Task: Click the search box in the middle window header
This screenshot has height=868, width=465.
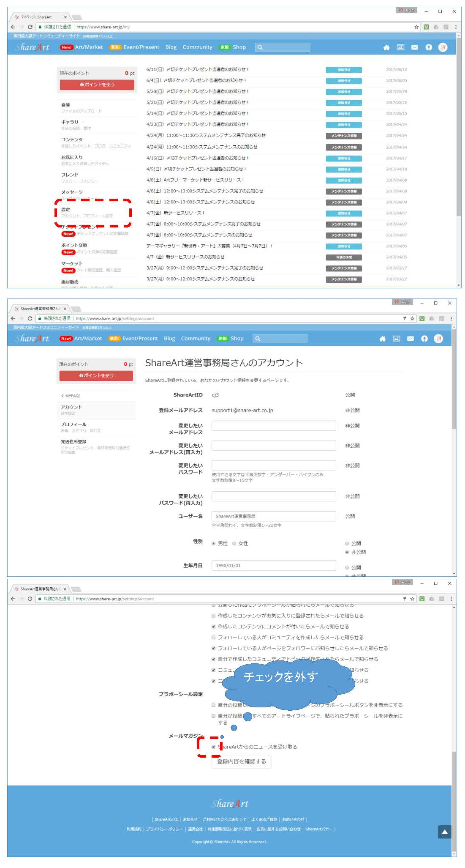Action: (x=280, y=339)
